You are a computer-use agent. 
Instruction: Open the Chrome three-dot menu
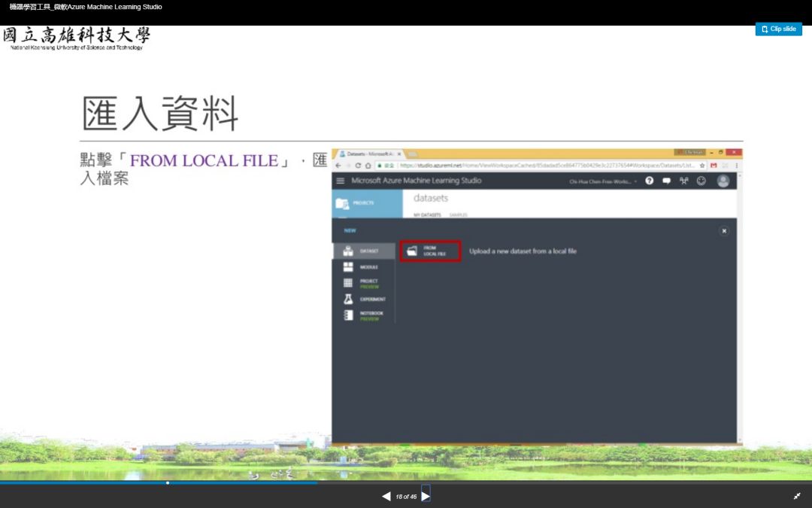(x=736, y=166)
